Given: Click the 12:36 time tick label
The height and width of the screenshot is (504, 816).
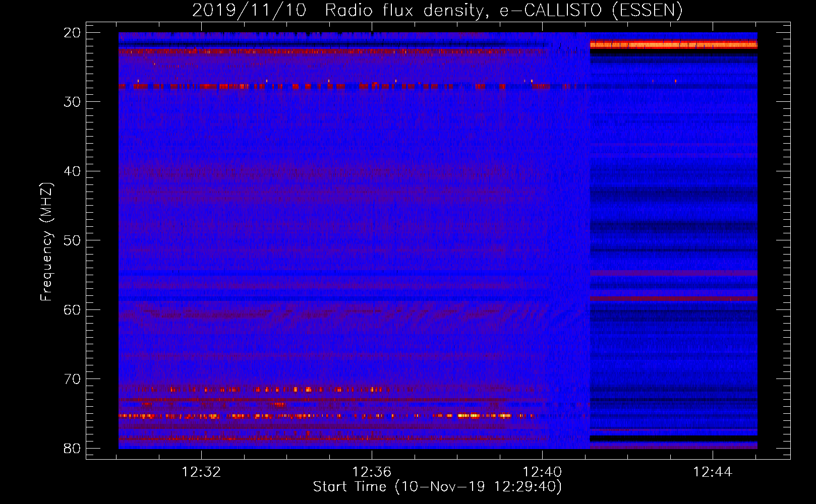Looking at the screenshot, I should pyautogui.click(x=372, y=472).
